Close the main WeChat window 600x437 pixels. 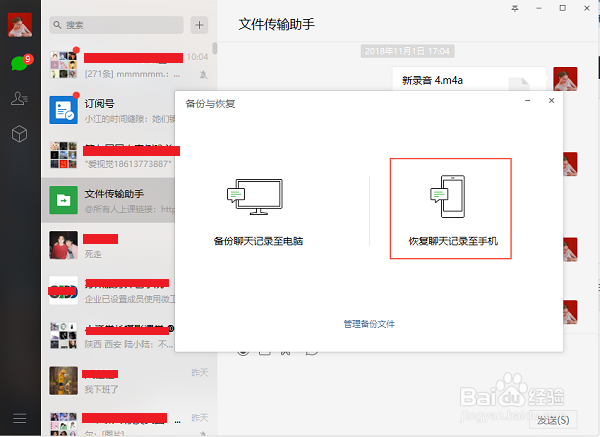tap(587, 8)
